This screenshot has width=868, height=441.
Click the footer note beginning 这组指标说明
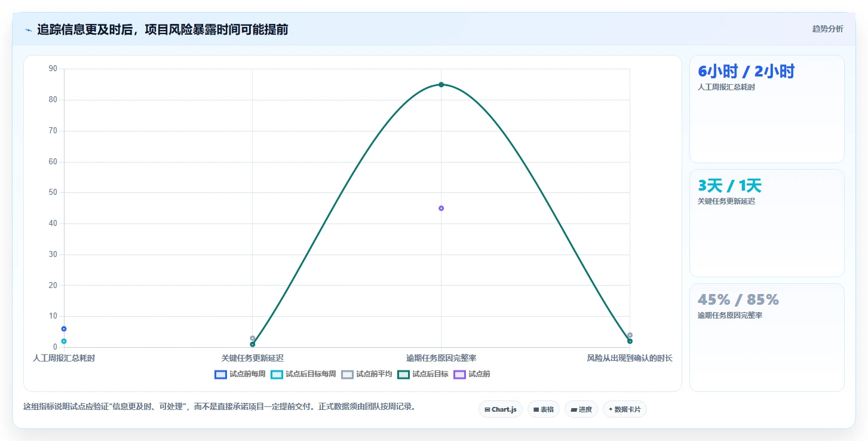coord(219,406)
